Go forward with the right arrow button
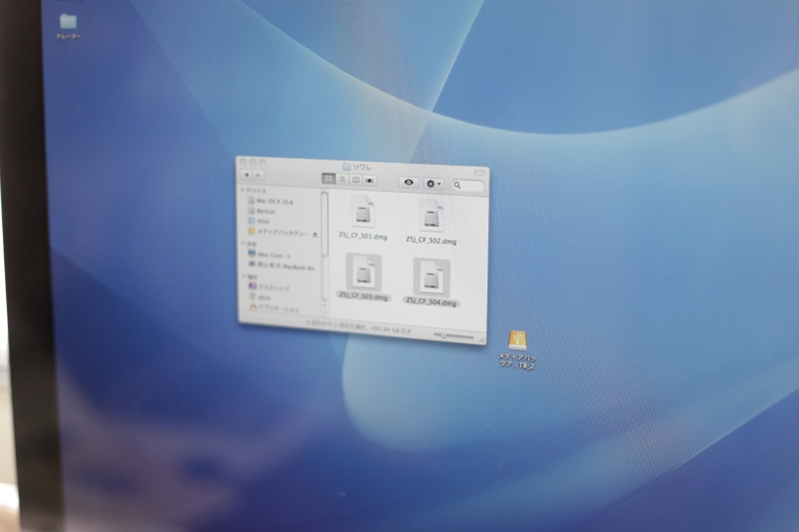Screen dimensions: 799x532 click(259, 177)
